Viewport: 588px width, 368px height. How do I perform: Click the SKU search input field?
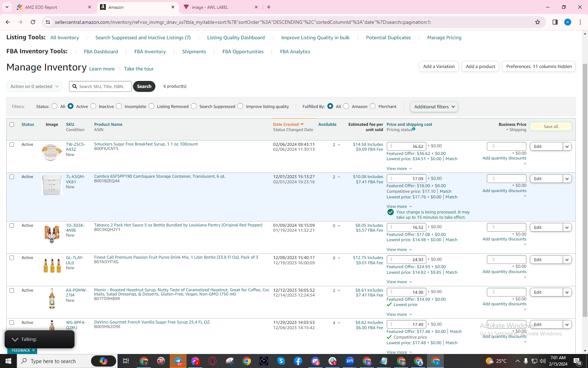click(100, 86)
